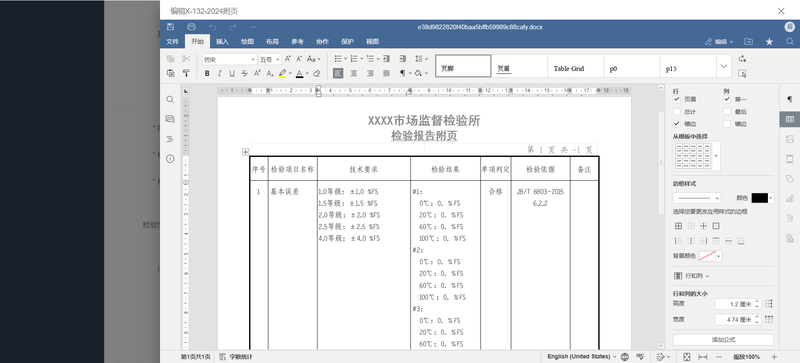This screenshot has width=800, height=363.
Task: Justify the text
Action: pos(386,74)
